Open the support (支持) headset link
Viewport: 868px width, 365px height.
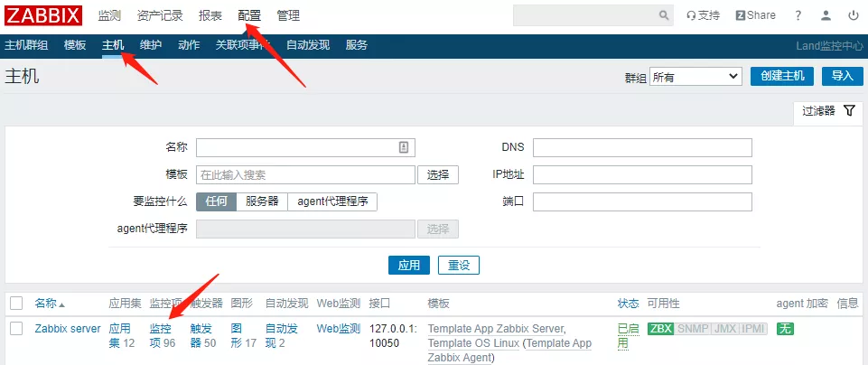pos(703,15)
